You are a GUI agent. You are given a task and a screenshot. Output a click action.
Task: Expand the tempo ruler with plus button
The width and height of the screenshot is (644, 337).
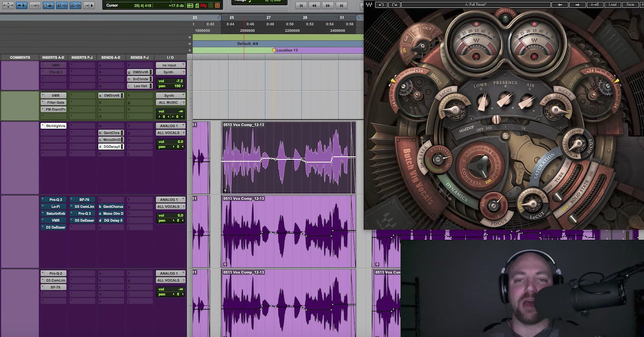[190, 38]
